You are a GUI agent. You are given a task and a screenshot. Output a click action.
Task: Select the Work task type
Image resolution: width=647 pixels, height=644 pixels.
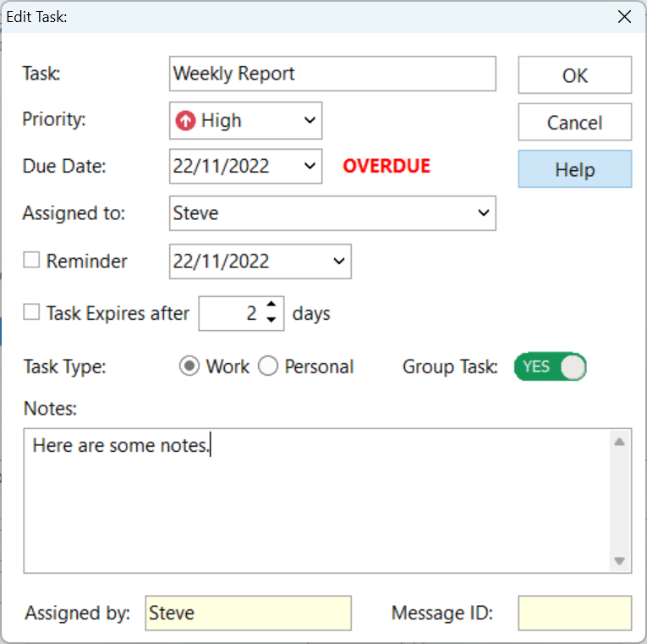pos(189,366)
